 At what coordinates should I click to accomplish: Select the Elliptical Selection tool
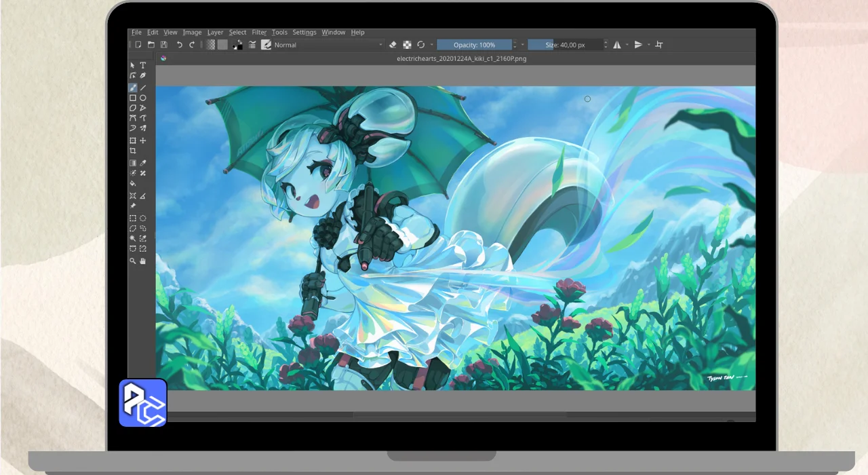click(143, 218)
